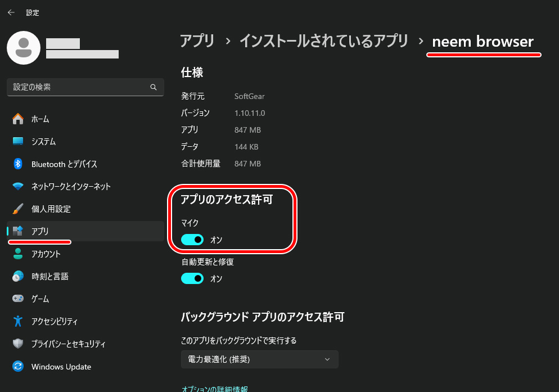The image size is (559, 392).
Task: Disable the 自動更新と修復 toggle
Action: [192, 278]
